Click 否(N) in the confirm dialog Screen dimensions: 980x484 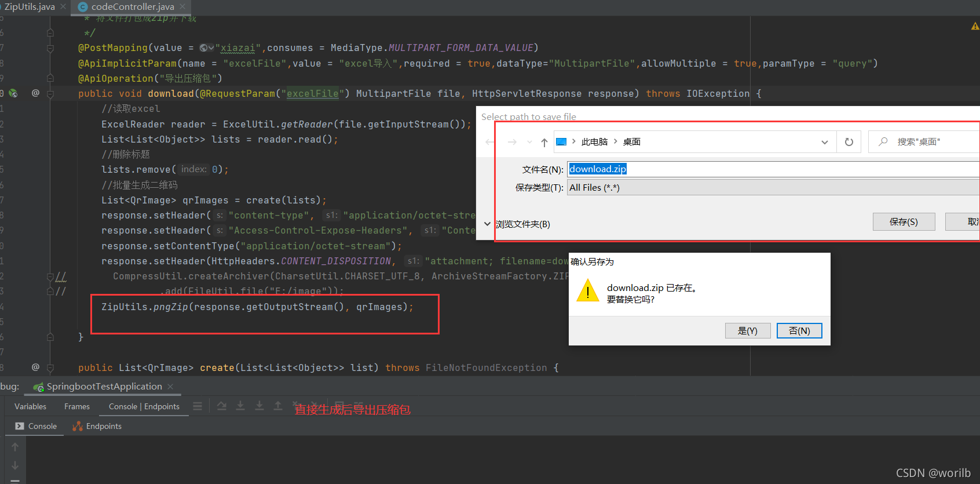coord(799,330)
